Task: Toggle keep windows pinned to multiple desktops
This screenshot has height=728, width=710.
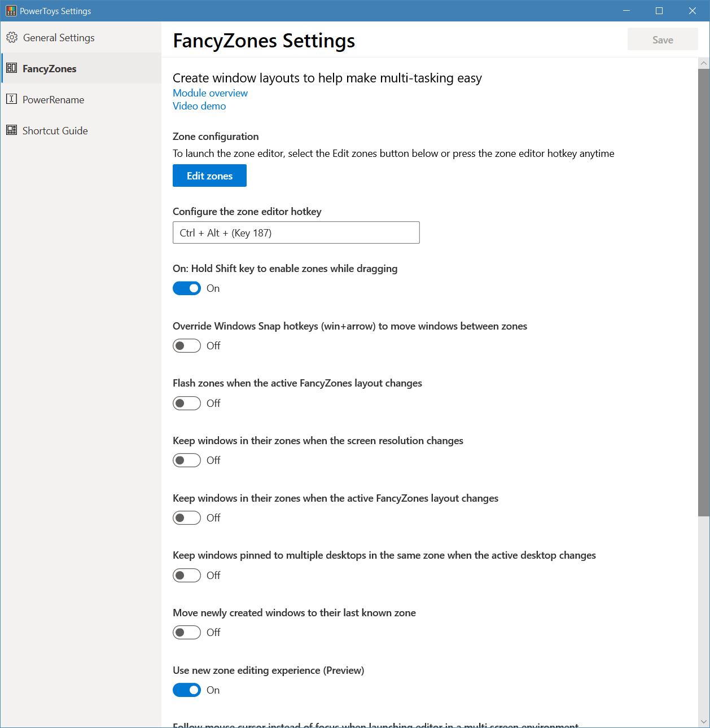Action: [187, 575]
